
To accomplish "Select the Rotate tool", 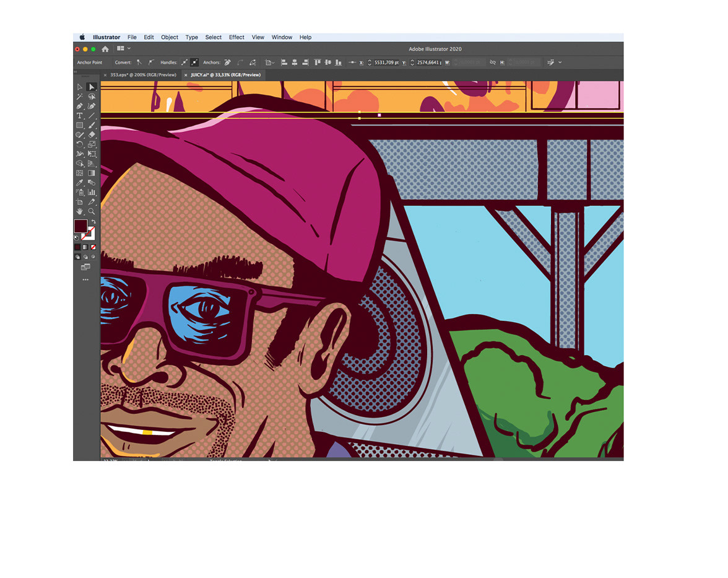I will [79, 144].
